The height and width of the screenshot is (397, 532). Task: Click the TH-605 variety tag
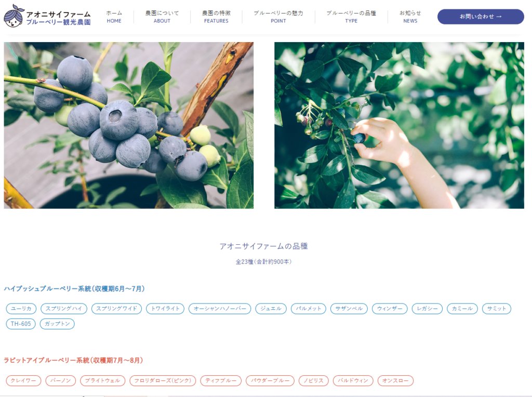(x=21, y=324)
